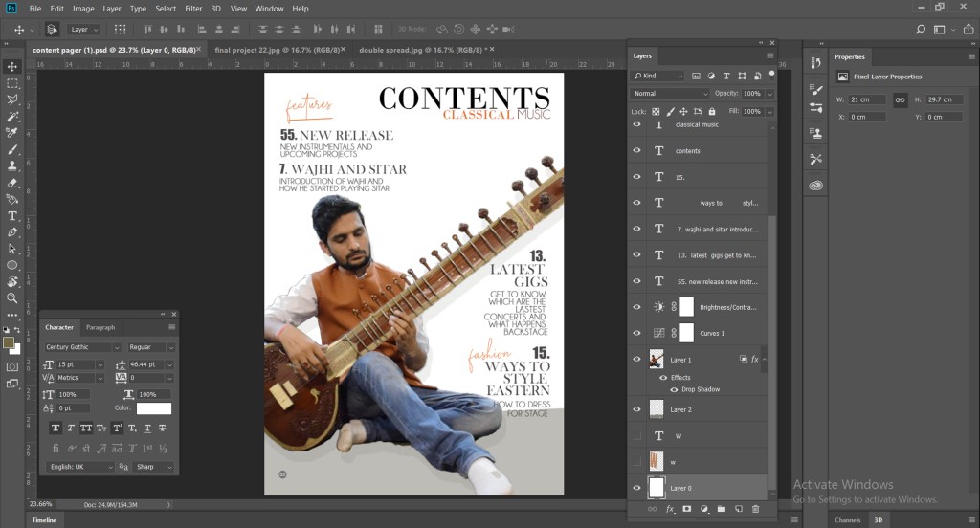The width and height of the screenshot is (980, 528).
Task: Select the Move tool
Action: tap(12, 67)
